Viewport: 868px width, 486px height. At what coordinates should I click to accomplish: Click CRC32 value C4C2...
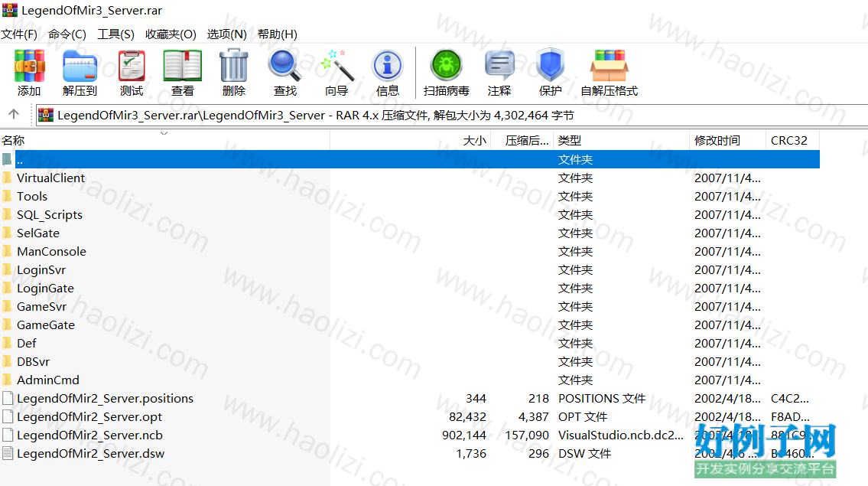pyautogui.click(x=790, y=399)
